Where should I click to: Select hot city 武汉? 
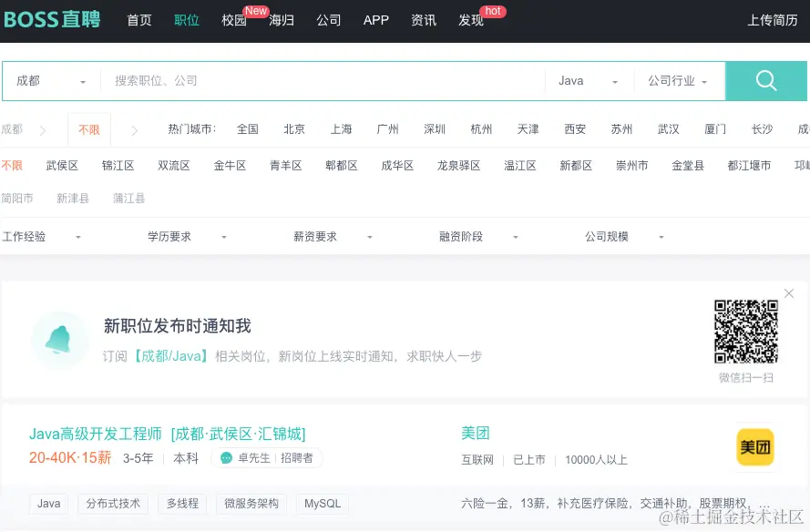point(669,129)
